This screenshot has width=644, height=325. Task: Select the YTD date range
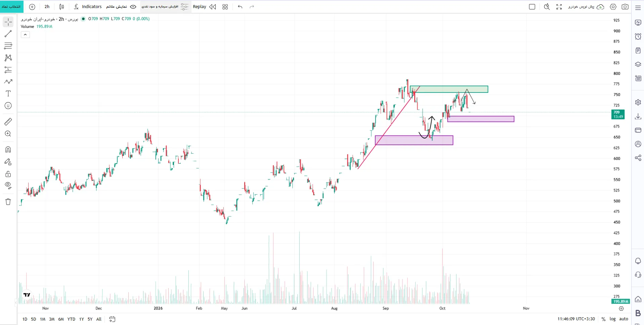click(71, 319)
